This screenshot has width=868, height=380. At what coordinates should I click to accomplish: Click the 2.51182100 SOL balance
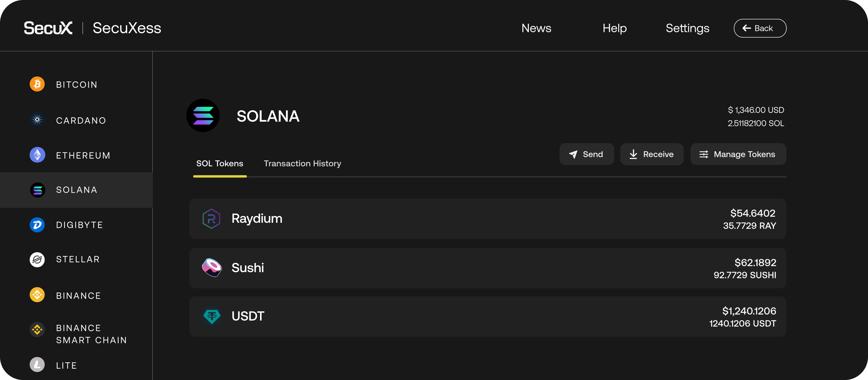coord(756,123)
